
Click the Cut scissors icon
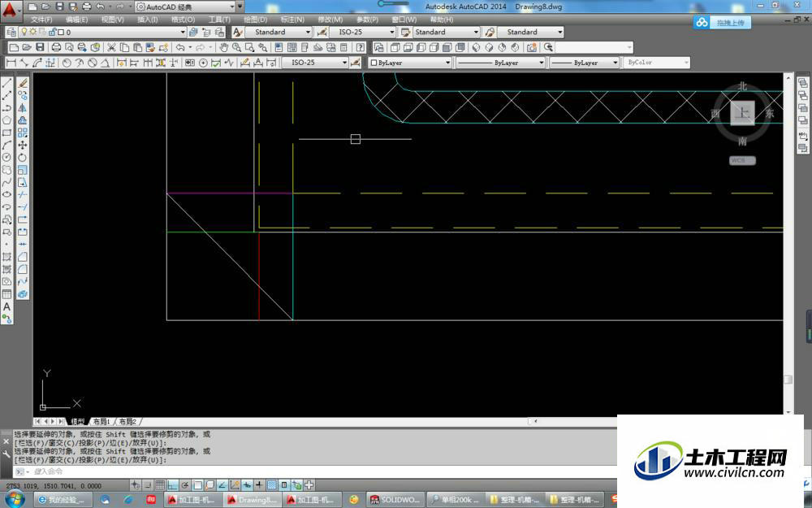tap(111, 47)
